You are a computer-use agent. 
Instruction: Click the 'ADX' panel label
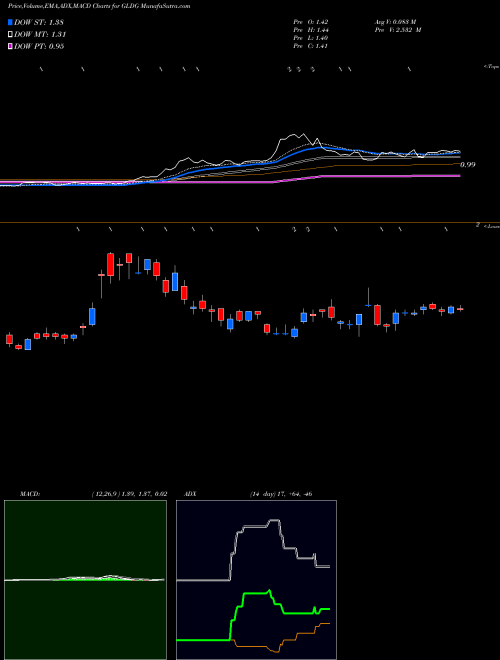coord(191,494)
